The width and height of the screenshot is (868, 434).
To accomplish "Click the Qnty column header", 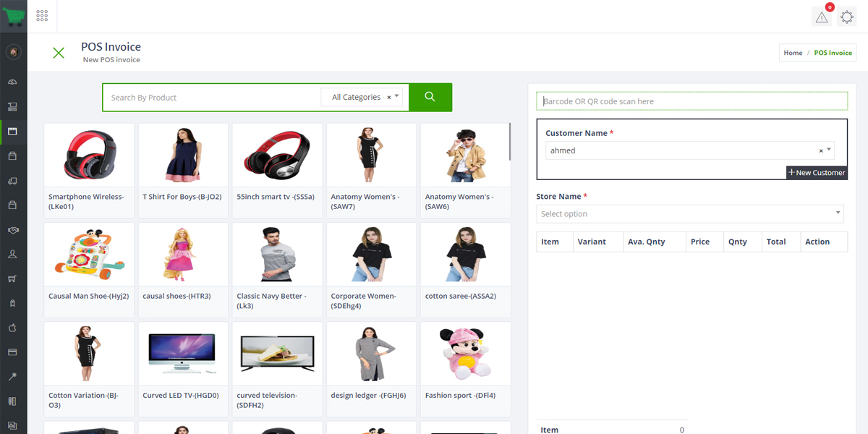I will pos(743,242).
